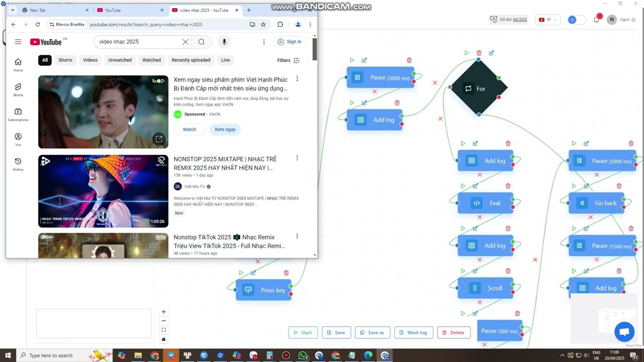Open the Chrome three-dot menu
This screenshot has width=644, height=362.
tap(310, 24)
